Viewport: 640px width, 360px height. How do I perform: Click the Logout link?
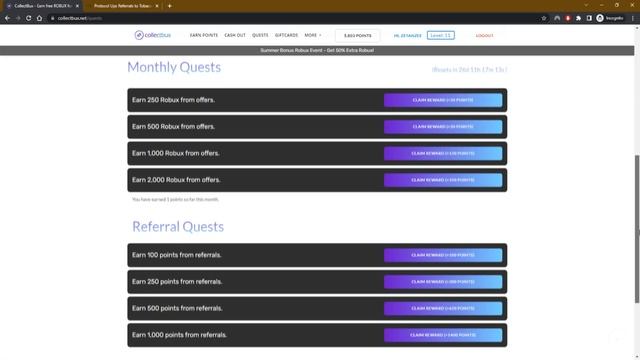(x=484, y=36)
